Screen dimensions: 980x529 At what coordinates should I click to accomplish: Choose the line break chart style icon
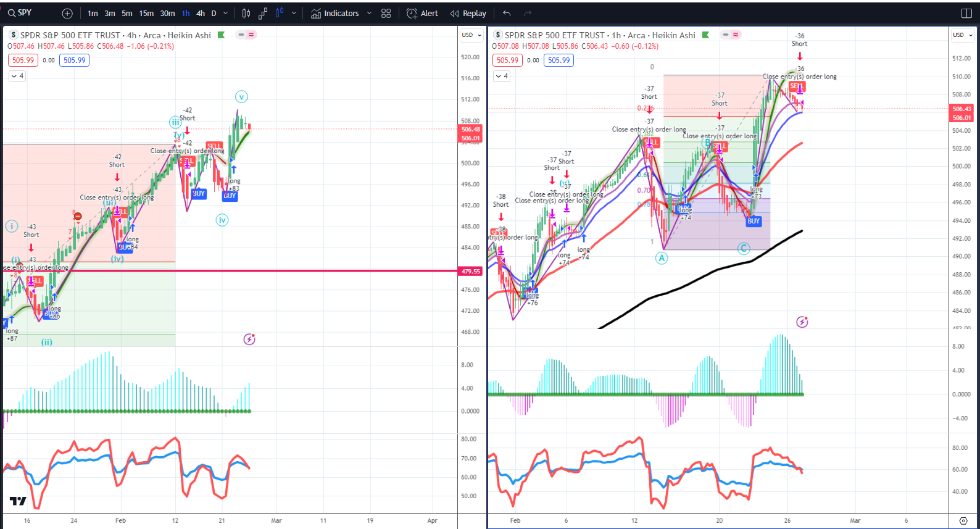[263, 14]
